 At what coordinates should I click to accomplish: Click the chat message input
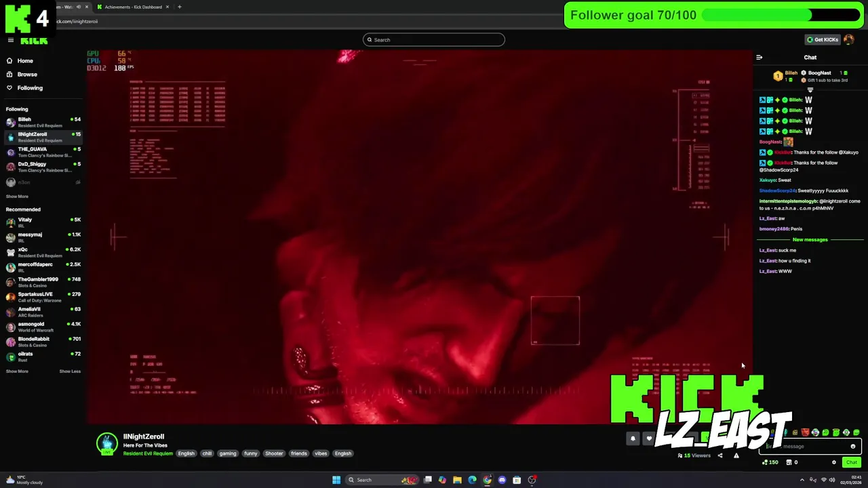(811, 447)
